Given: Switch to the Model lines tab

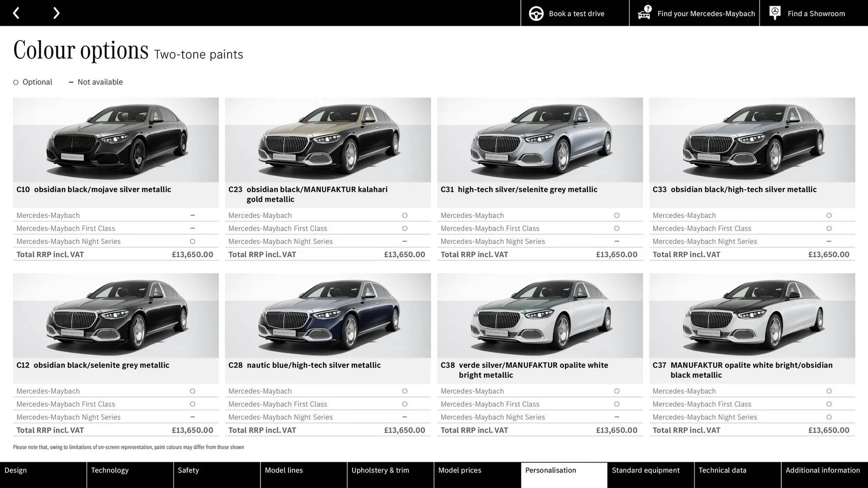Looking at the screenshot, I should click(x=303, y=475).
